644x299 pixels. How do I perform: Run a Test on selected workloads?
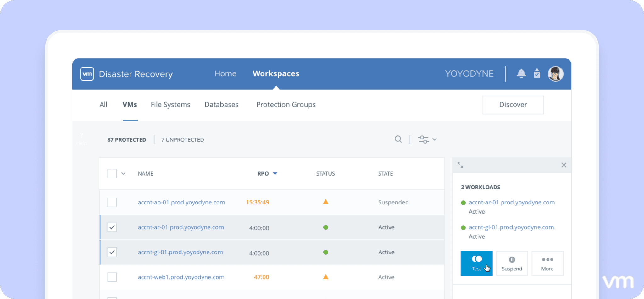[476, 263]
